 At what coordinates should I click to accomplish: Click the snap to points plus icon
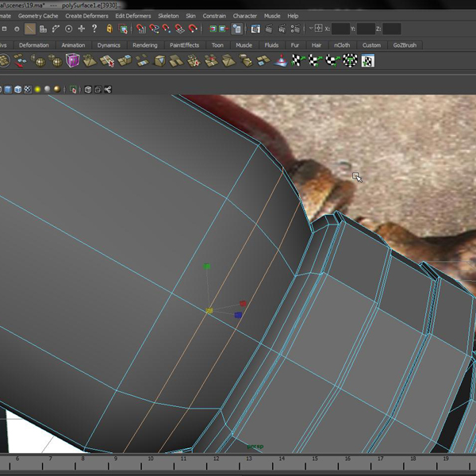(x=82, y=29)
